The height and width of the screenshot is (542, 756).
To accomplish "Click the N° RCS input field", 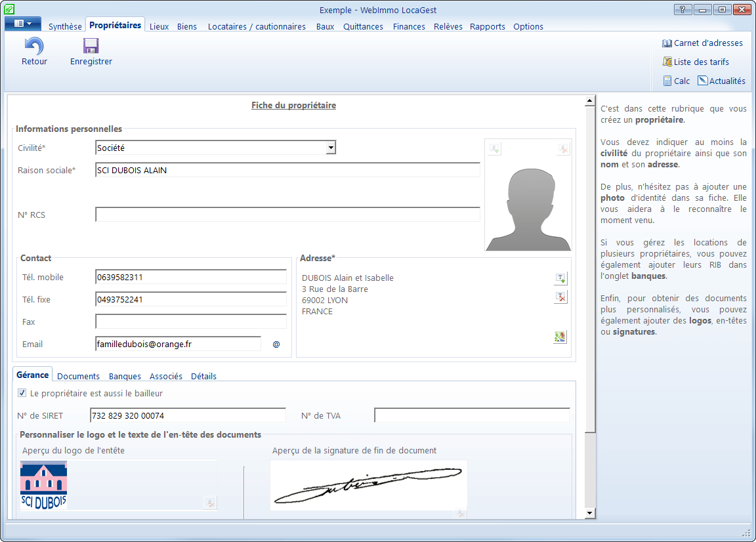I will tap(287, 215).
